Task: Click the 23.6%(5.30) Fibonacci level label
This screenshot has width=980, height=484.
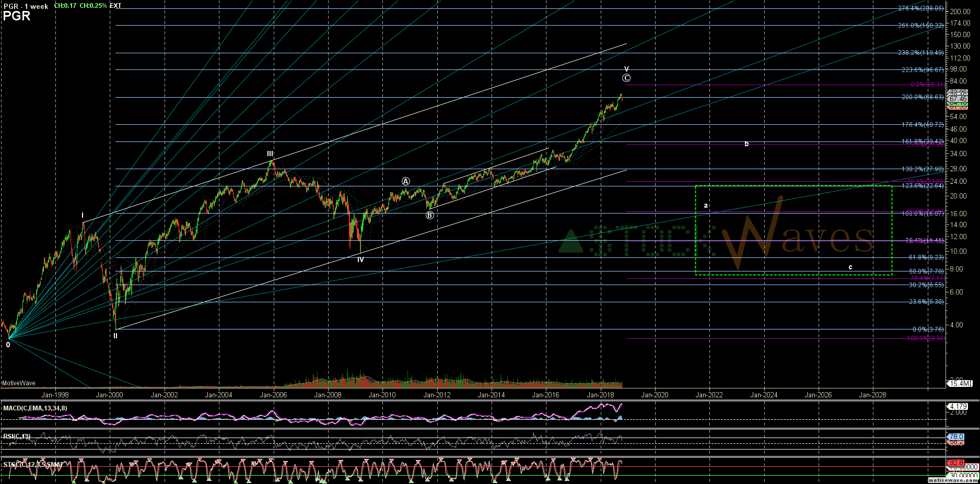Action: coord(926,302)
